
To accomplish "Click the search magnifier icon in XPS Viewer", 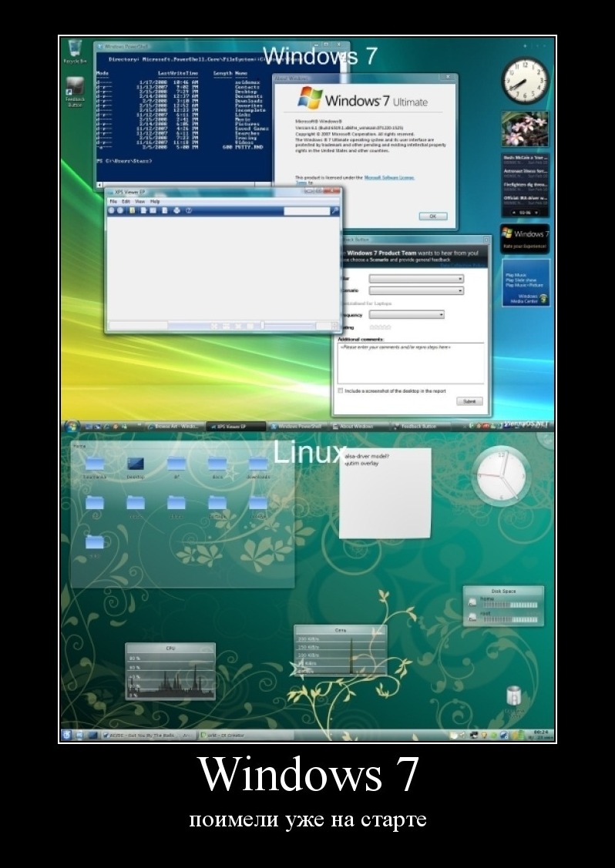I will click(x=334, y=211).
